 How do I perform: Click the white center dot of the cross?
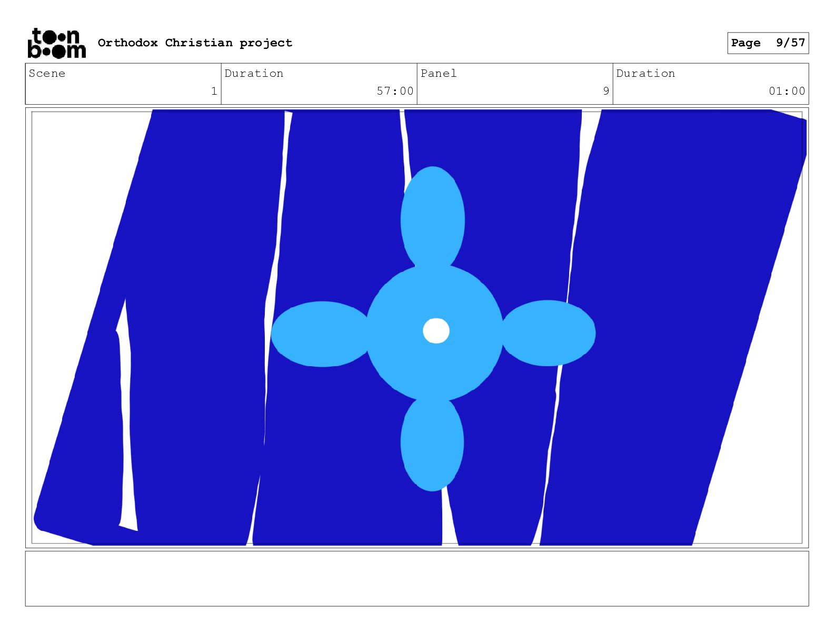[436, 331]
